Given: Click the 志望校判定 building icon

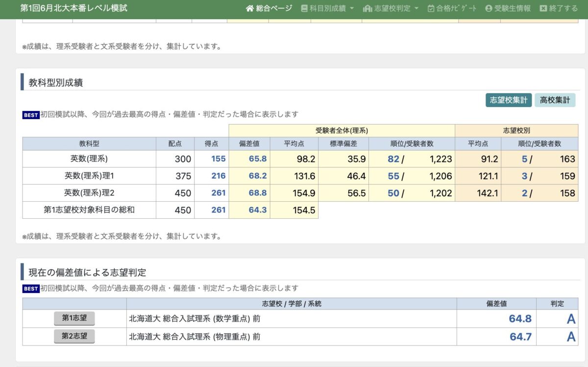Looking at the screenshot, I should [x=367, y=8].
